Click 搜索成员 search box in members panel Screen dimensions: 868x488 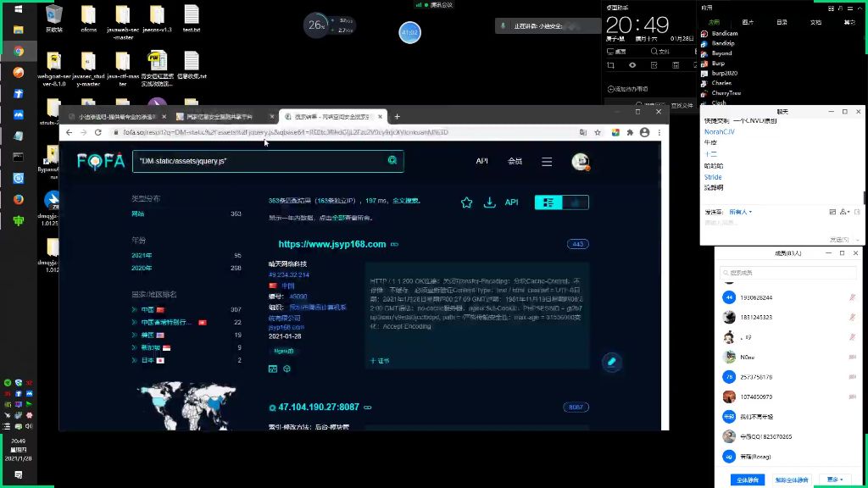[787, 273]
